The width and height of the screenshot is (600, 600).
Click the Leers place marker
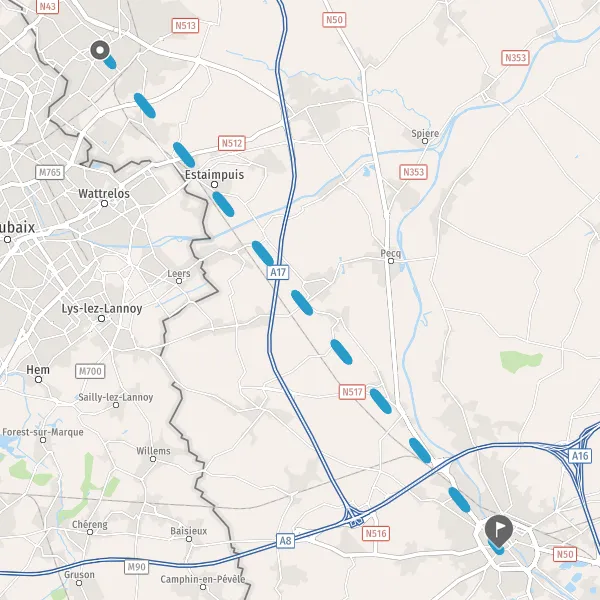179,281
